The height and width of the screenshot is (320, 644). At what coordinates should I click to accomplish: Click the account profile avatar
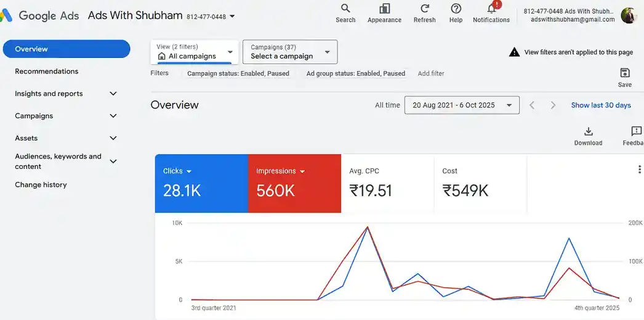pyautogui.click(x=629, y=15)
